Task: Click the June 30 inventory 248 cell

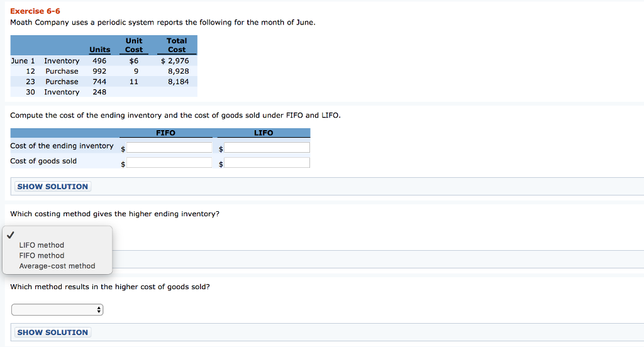Action: click(x=99, y=92)
